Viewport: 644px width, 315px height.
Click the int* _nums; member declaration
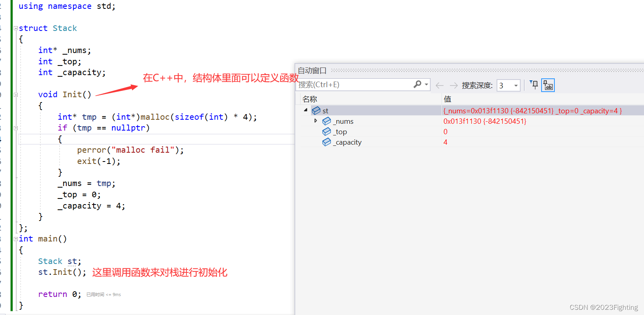[x=65, y=50]
